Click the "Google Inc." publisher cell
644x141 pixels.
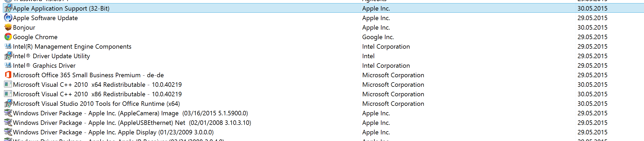[378, 37]
